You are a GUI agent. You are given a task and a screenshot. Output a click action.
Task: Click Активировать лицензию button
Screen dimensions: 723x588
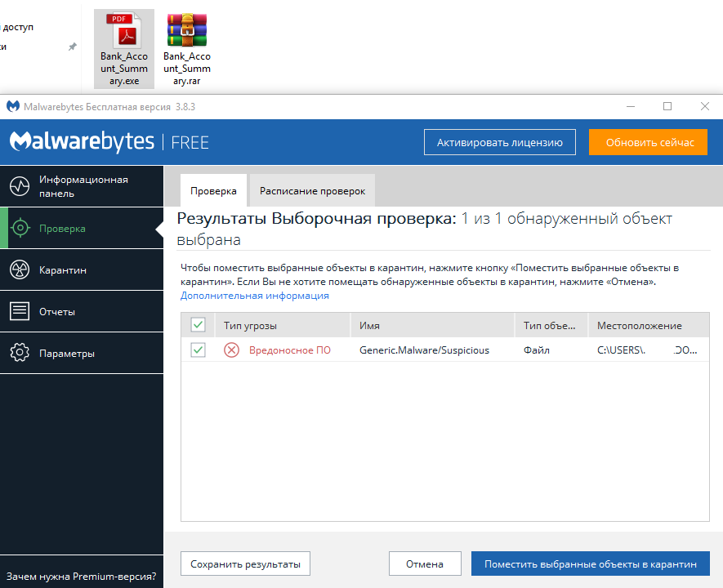pos(500,142)
